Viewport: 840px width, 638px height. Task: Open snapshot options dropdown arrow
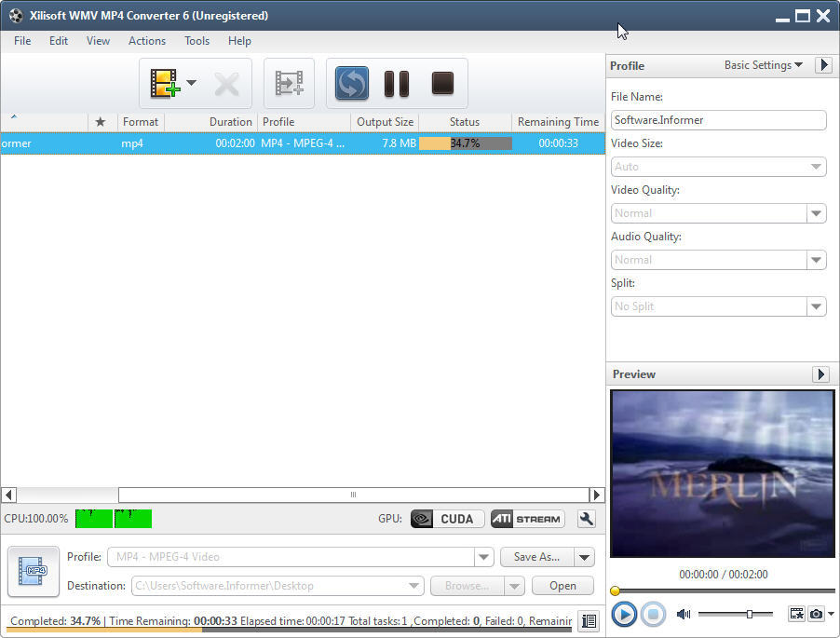[831, 614]
